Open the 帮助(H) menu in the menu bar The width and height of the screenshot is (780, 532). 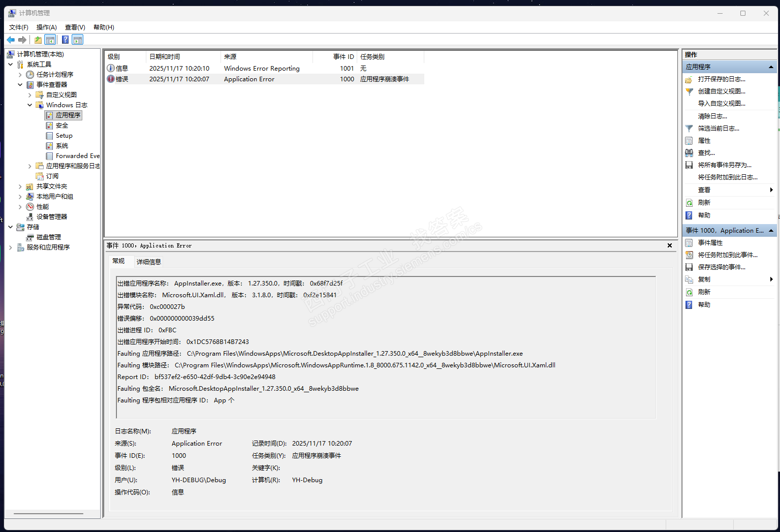(x=104, y=27)
